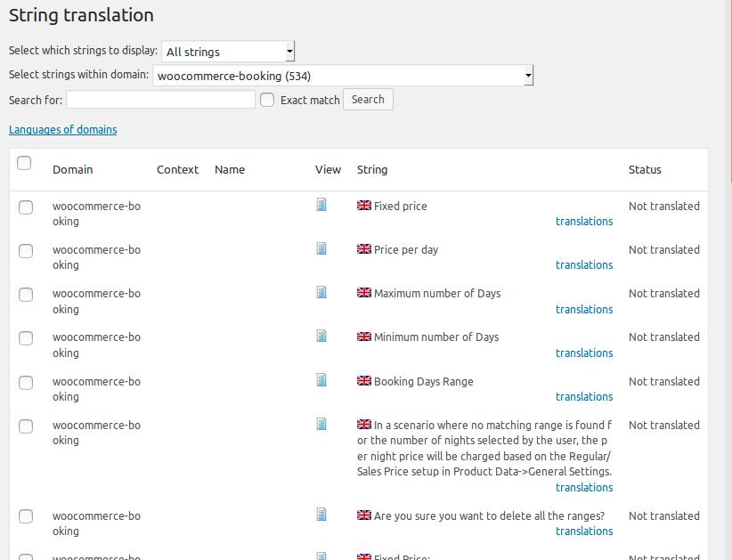Expand the woocommerce-booking domain dropdown
The height and width of the screenshot is (560, 732).
pos(343,76)
